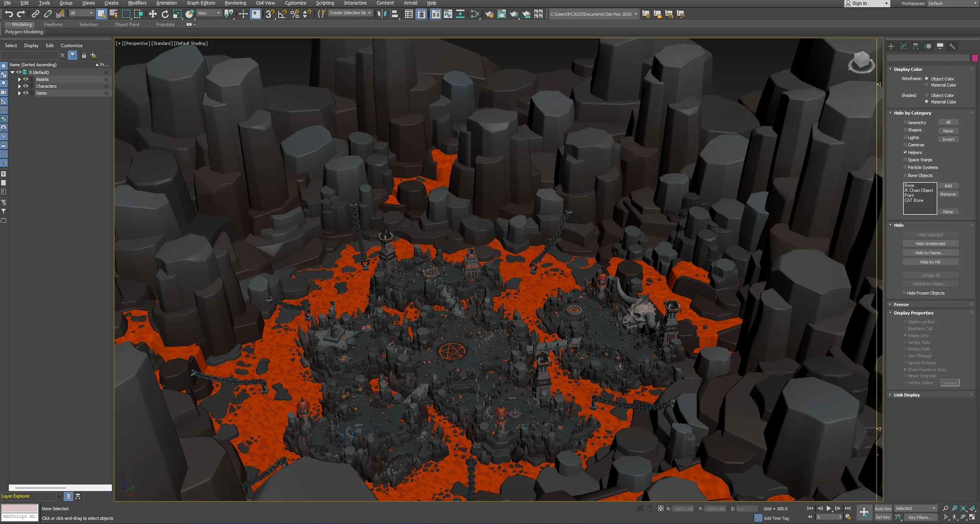Screen dimensions: 980x524
Task: Expand the Freeze rollout
Action: coord(901,305)
